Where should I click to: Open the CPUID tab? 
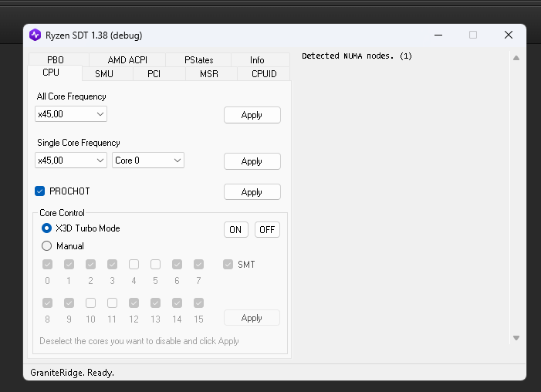point(263,74)
